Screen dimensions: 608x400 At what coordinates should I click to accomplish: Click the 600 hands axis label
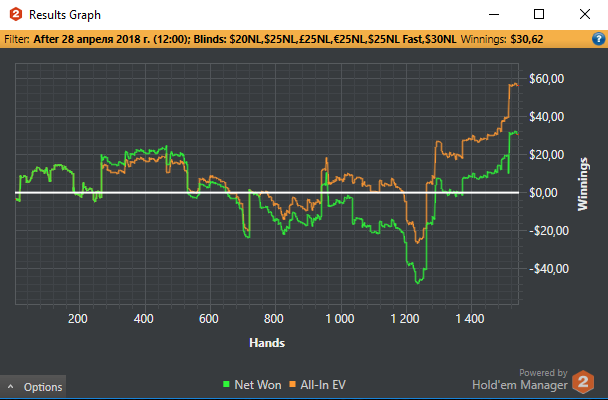209,319
